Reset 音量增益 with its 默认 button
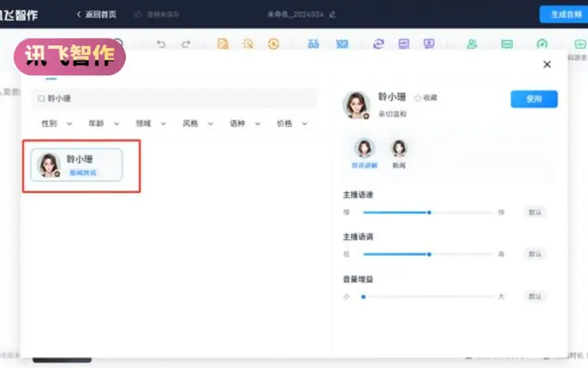 click(x=535, y=296)
